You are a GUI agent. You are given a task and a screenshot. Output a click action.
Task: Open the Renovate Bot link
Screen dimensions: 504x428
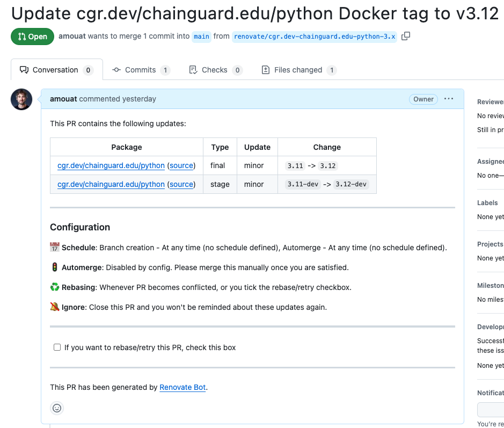(x=181, y=387)
